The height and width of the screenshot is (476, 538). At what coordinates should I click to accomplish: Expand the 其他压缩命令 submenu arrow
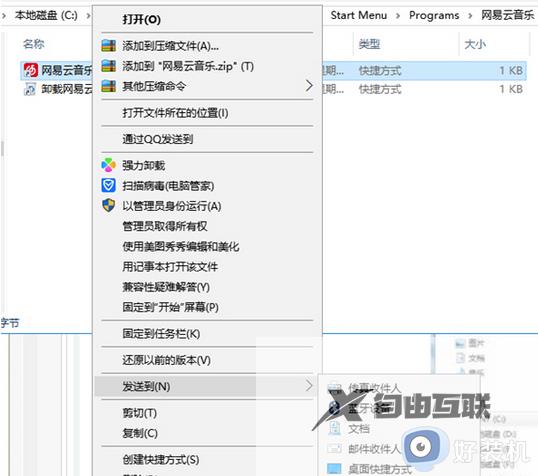tap(309, 86)
